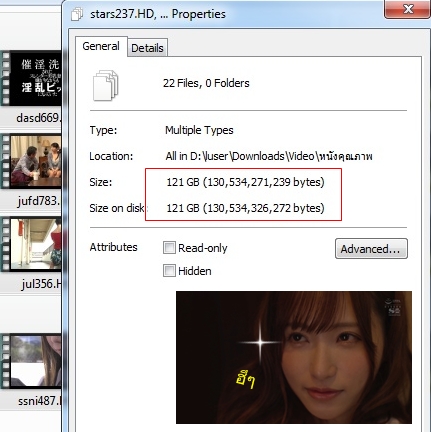
Task: Select the jufd783 video thumbnail in Explorer
Action: [x=31, y=161]
